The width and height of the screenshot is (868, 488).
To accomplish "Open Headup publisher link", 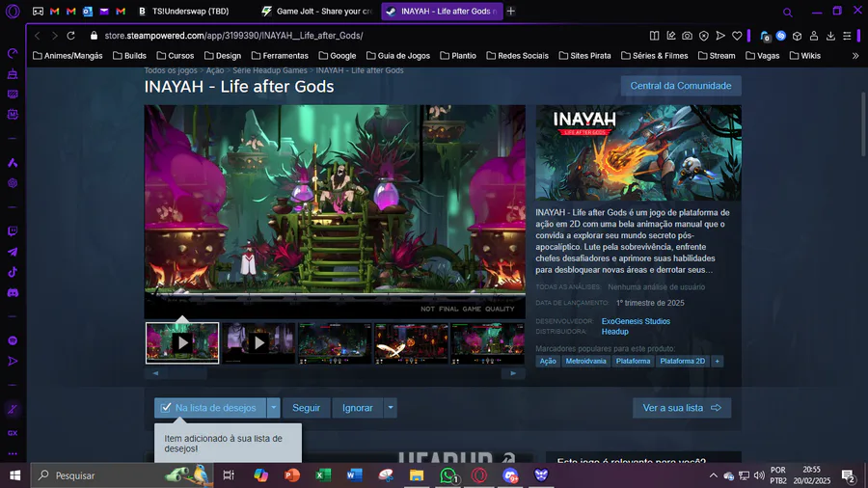I will coord(615,332).
